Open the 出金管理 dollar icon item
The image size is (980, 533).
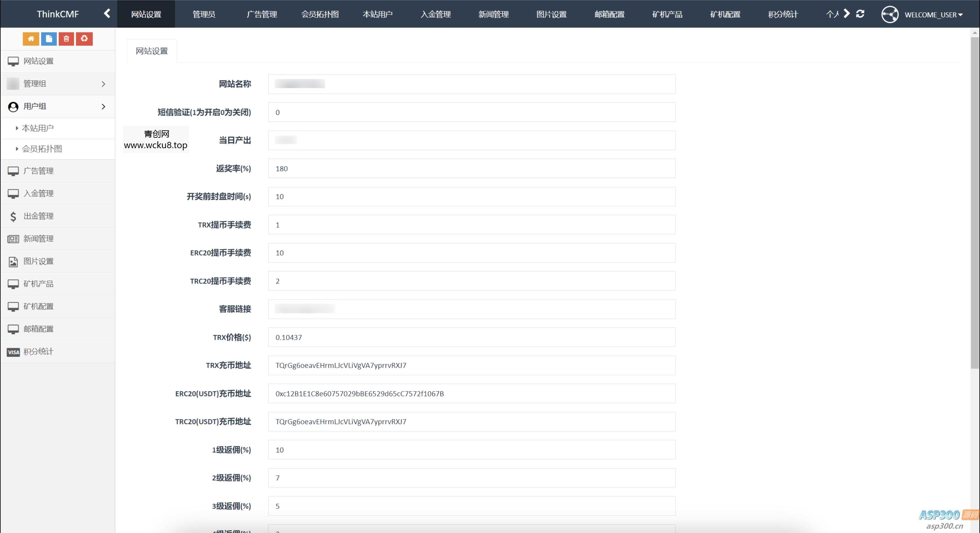click(x=38, y=216)
